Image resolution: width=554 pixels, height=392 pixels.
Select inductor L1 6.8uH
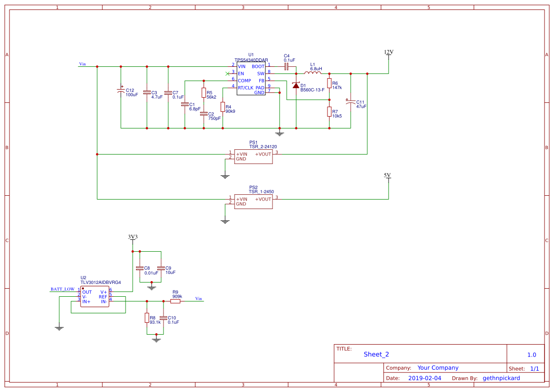314,73
